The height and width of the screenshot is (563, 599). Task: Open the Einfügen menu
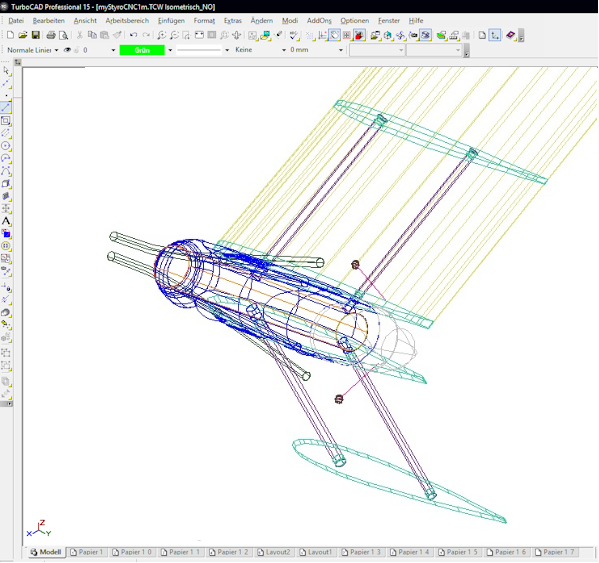pos(171,21)
